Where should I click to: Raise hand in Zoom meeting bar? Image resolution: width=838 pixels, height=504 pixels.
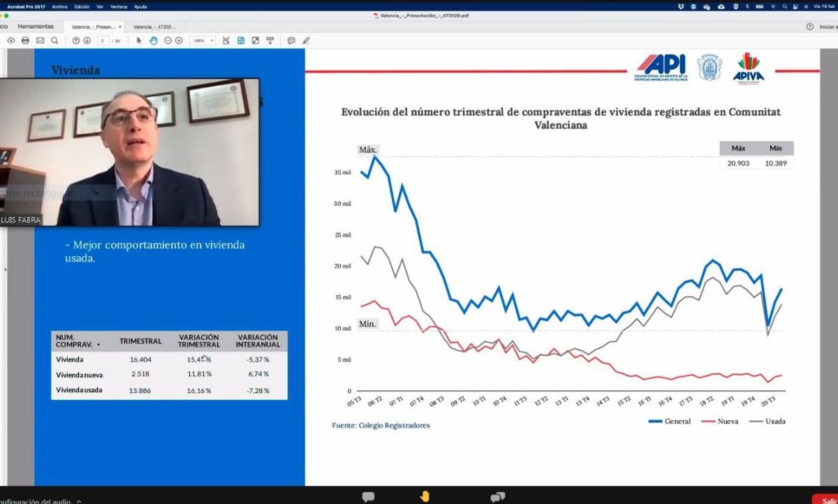point(425,496)
